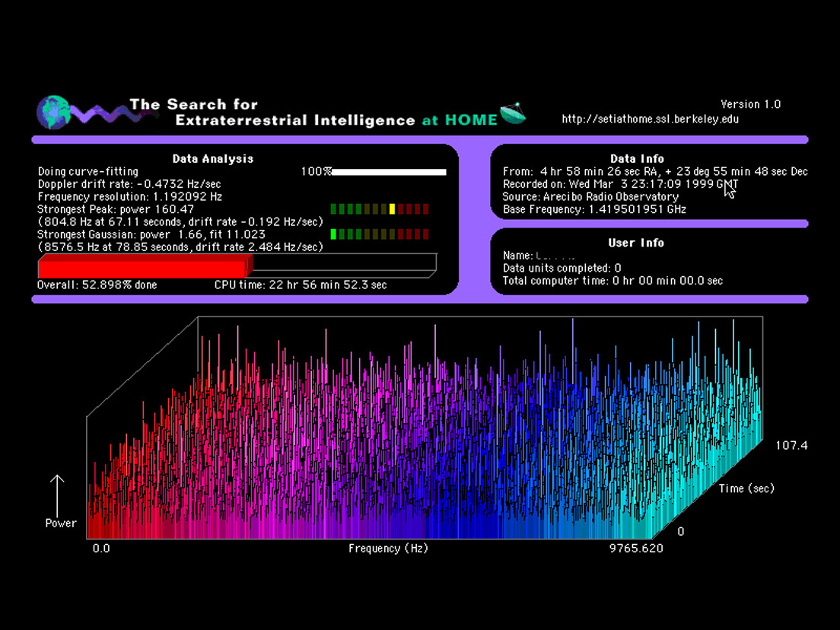Click the rightmost red Strongest Gaussian segment

(x=425, y=234)
